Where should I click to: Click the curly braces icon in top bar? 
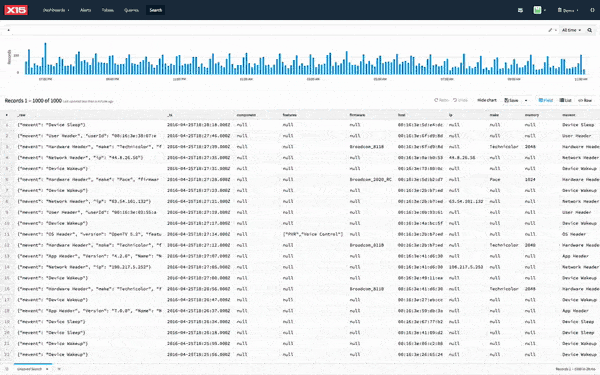tap(592, 10)
